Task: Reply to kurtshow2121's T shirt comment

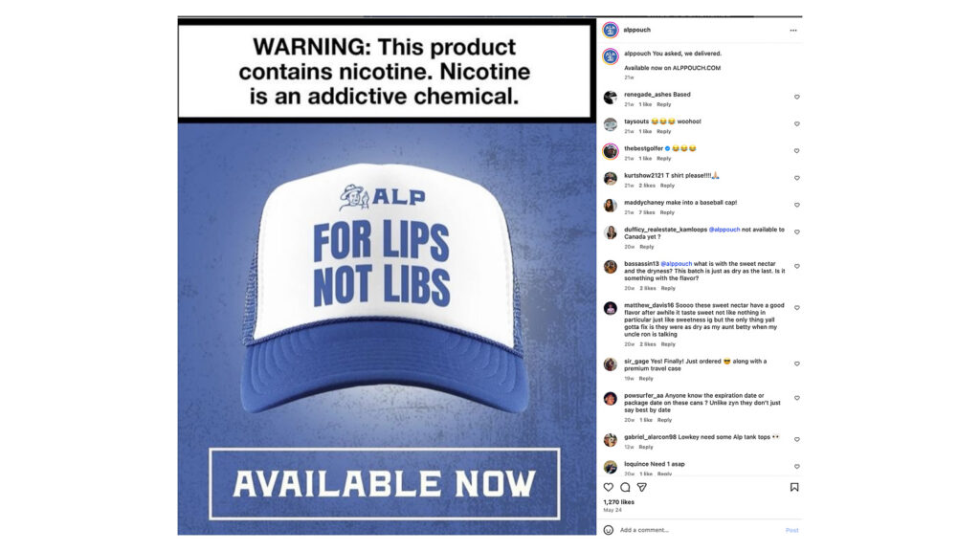Action: click(x=667, y=186)
